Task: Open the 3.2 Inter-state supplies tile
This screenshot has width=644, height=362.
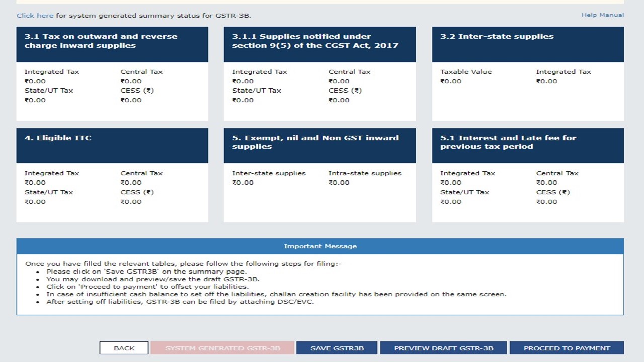Action: pos(528,73)
